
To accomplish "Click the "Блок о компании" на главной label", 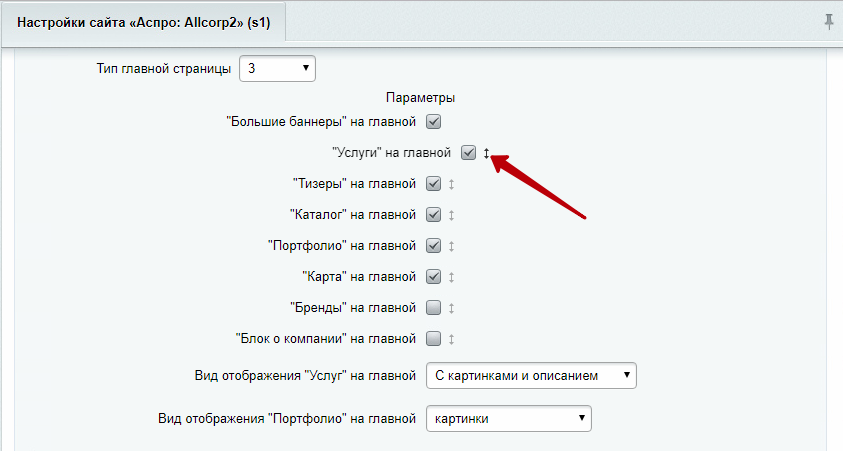I will [326, 339].
